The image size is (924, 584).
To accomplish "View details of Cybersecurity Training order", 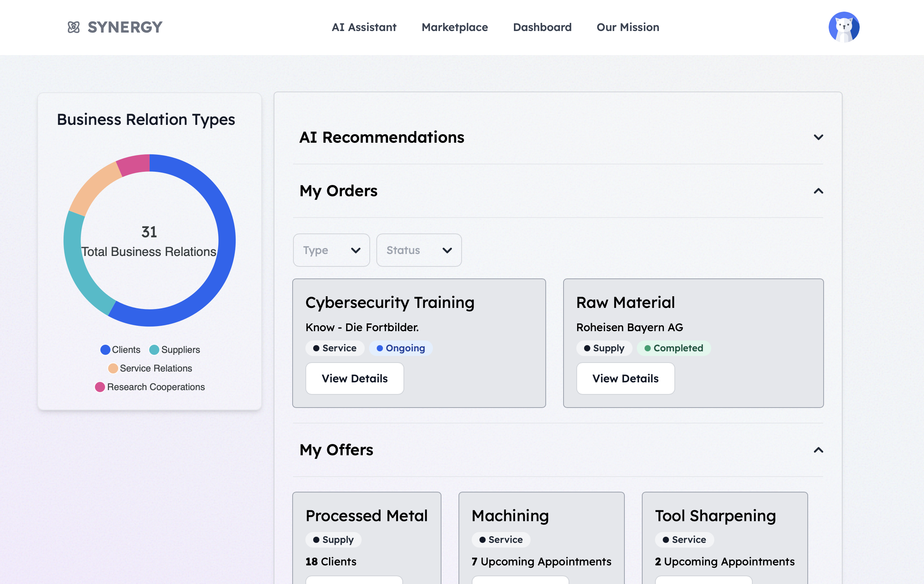I will click(x=354, y=378).
